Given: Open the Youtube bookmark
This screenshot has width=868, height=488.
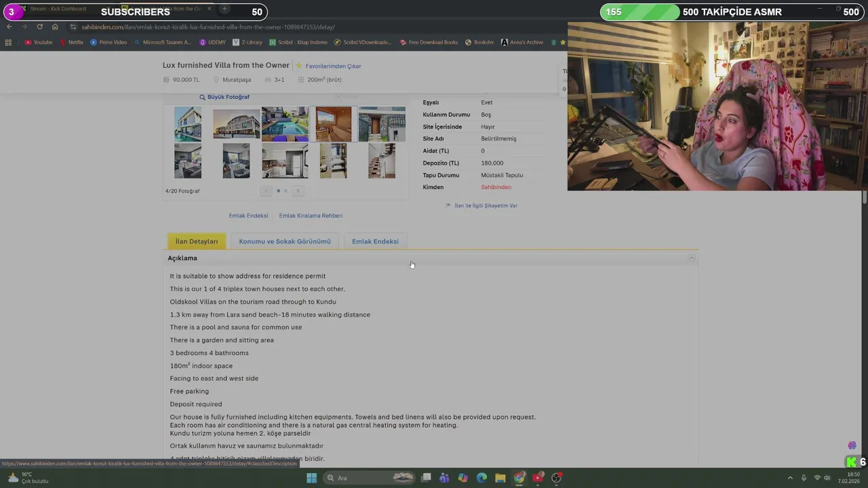Looking at the screenshot, I should 38,42.
